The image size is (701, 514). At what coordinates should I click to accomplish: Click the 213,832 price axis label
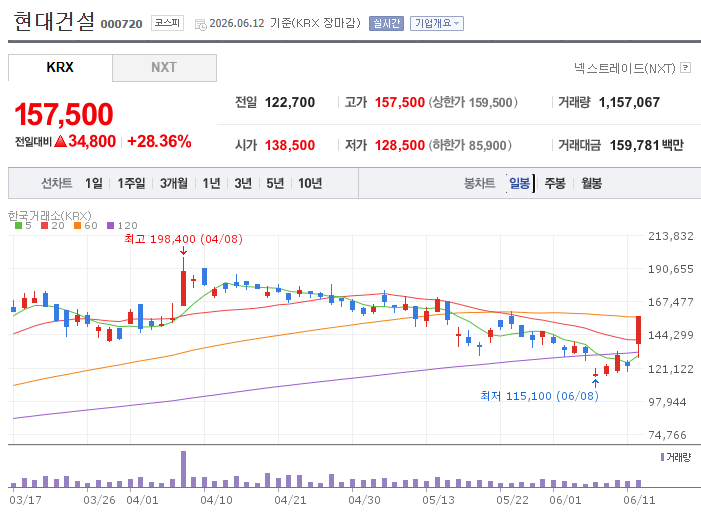(x=671, y=236)
